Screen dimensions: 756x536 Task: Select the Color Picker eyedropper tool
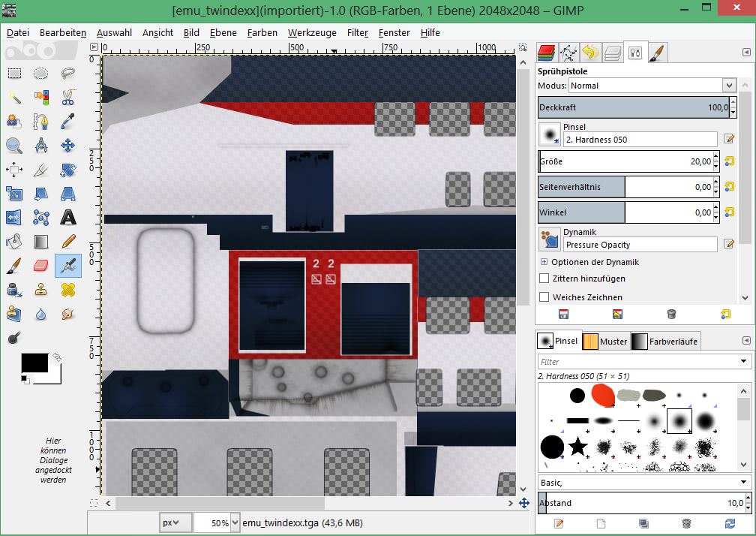[68, 122]
